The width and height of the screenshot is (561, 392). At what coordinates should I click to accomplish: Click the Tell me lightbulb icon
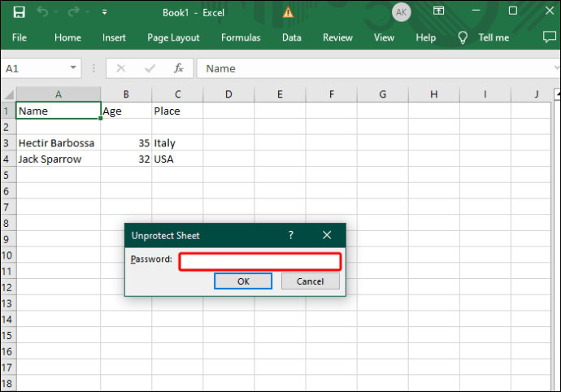pyautogui.click(x=463, y=37)
